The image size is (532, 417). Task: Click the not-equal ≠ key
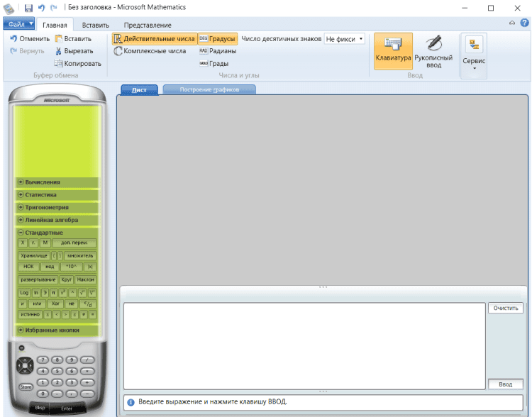pyautogui.click(x=84, y=315)
